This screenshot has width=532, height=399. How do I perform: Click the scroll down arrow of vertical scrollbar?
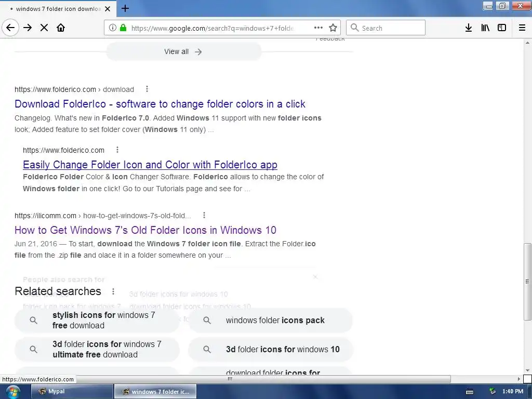[527, 370]
